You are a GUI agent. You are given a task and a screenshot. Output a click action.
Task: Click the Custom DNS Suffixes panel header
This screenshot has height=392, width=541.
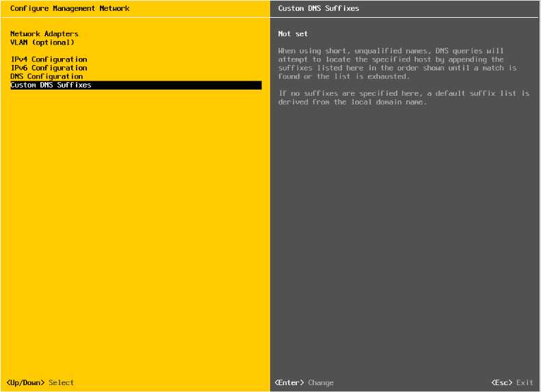tap(319, 8)
